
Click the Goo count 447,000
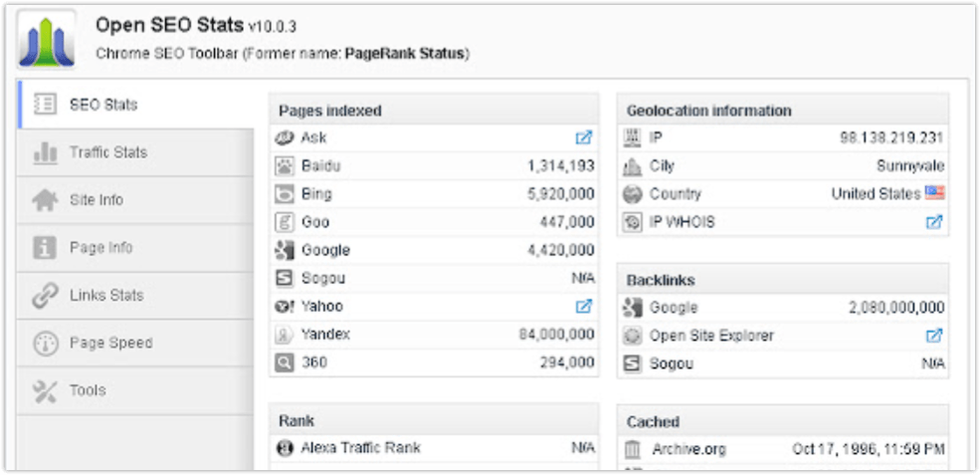(567, 223)
